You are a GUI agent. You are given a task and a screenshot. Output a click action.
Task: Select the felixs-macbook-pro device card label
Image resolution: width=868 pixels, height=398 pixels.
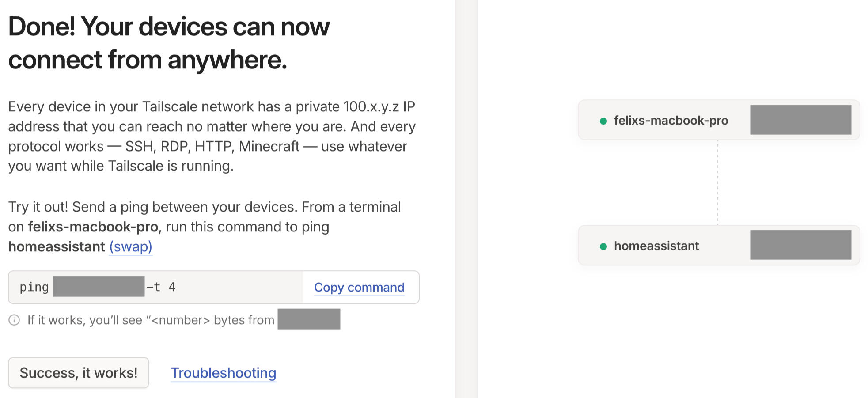tap(671, 120)
